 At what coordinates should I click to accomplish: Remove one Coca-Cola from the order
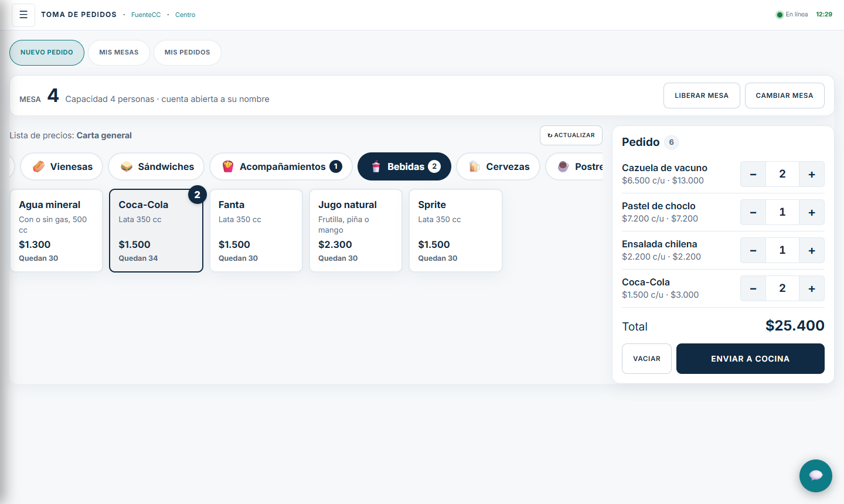(x=753, y=288)
